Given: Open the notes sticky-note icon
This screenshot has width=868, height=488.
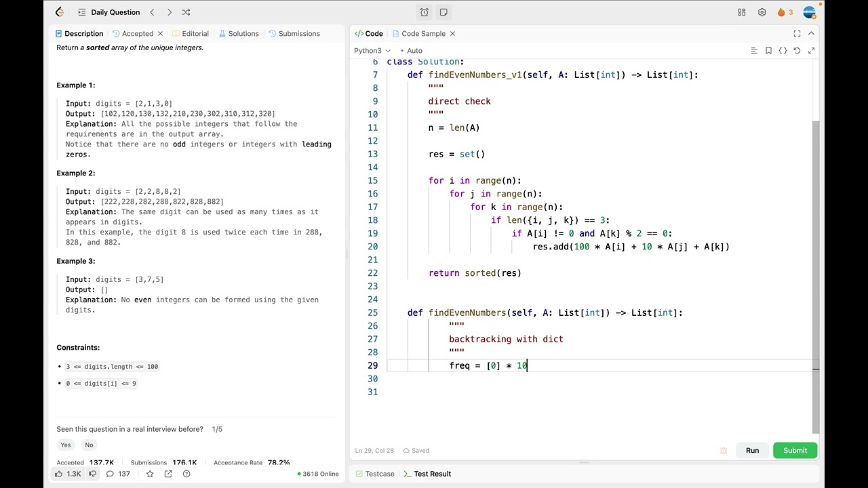Looking at the screenshot, I should tap(443, 12).
